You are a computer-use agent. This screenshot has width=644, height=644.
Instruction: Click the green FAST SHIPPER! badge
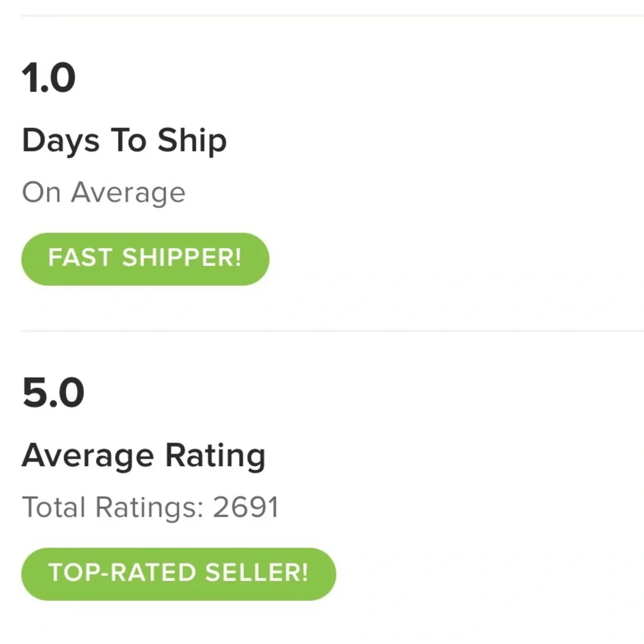click(x=145, y=259)
